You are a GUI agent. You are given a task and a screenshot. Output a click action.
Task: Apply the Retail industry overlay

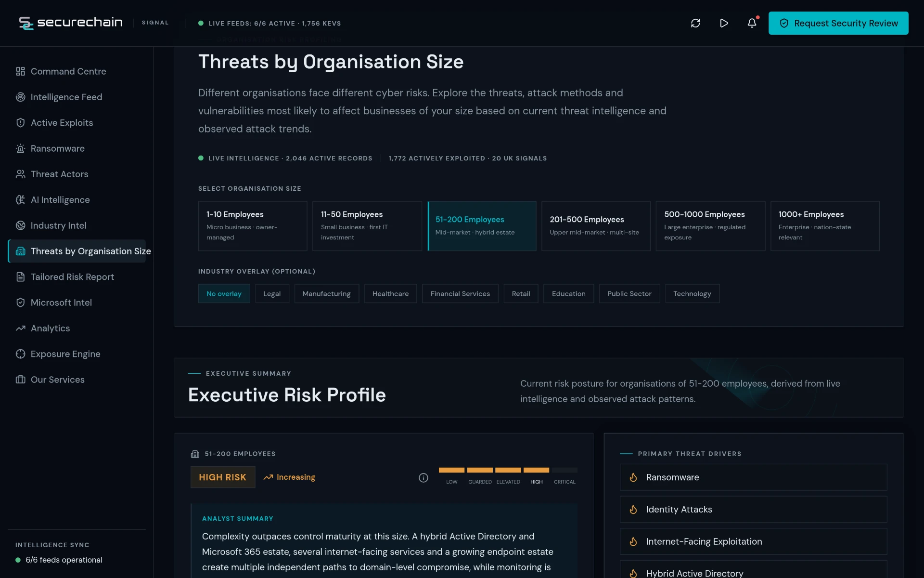point(521,293)
